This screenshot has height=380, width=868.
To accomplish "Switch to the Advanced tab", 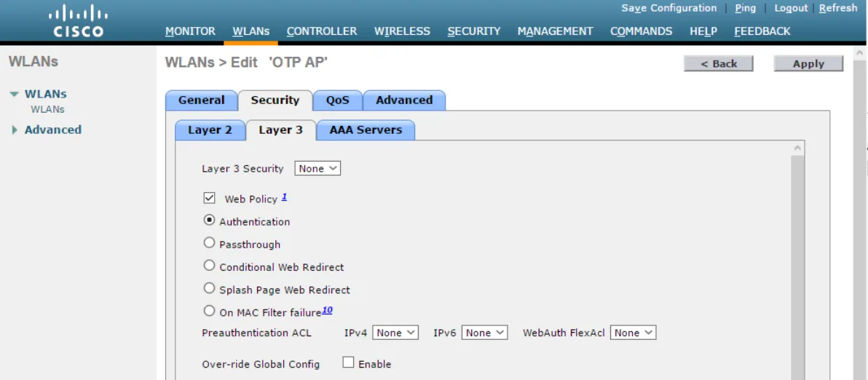I will coord(404,100).
